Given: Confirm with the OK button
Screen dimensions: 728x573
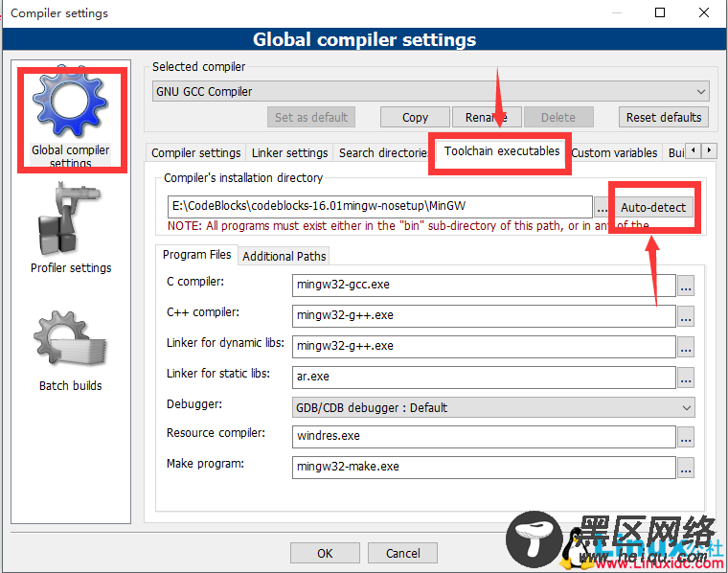Looking at the screenshot, I should (325, 553).
